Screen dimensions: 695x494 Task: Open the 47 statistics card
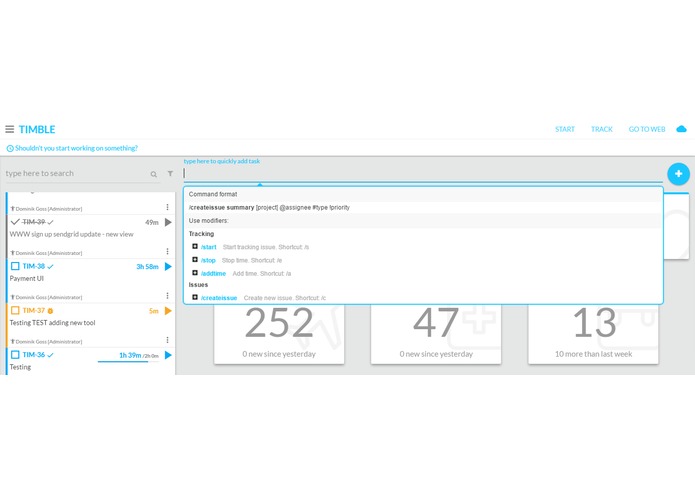coord(436,334)
